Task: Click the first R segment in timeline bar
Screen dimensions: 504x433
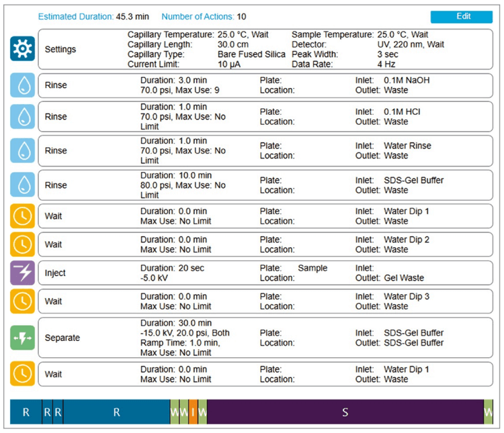Action: 26,412
